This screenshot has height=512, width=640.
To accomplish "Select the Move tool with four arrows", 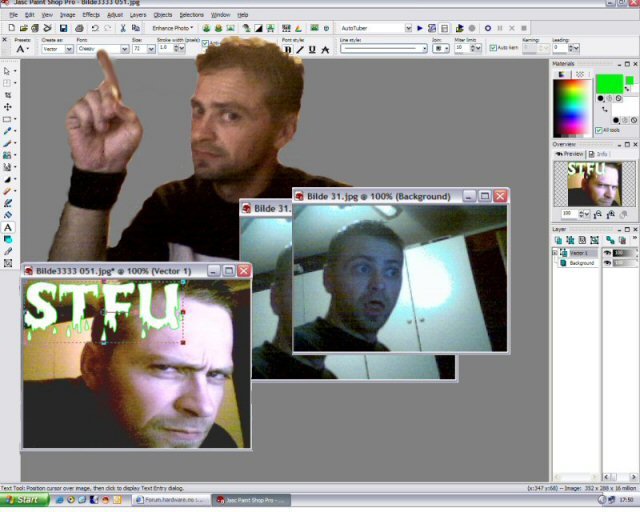I will tap(8, 107).
